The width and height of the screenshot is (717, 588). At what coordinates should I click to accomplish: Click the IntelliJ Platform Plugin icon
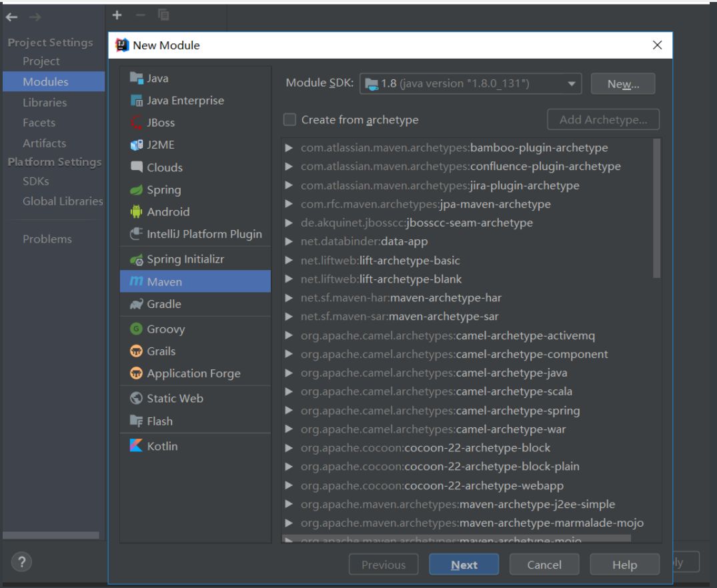(136, 233)
